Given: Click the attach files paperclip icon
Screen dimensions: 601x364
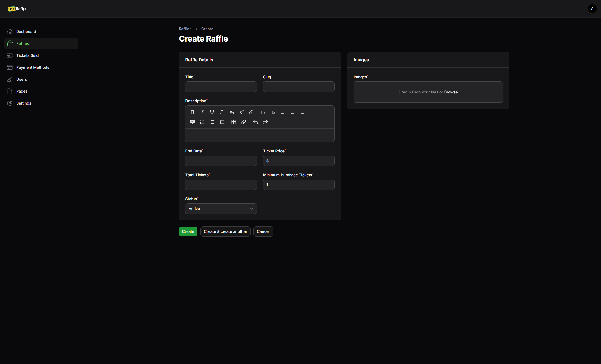Looking at the screenshot, I should click(x=244, y=122).
